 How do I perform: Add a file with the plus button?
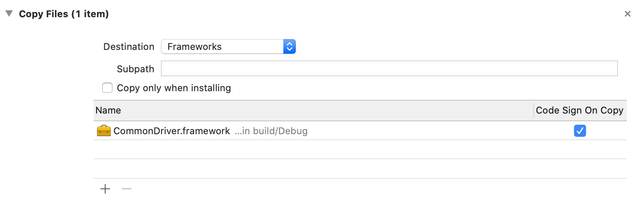pyautogui.click(x=105, y=189)
